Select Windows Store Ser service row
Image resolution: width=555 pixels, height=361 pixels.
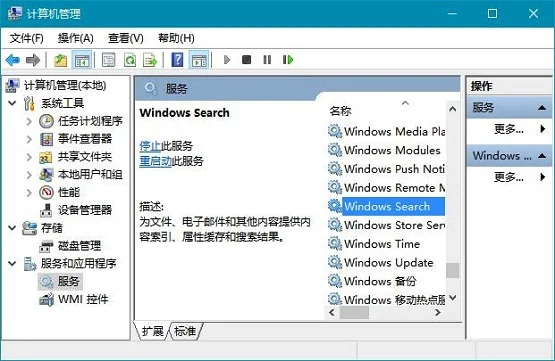[387, 225]
